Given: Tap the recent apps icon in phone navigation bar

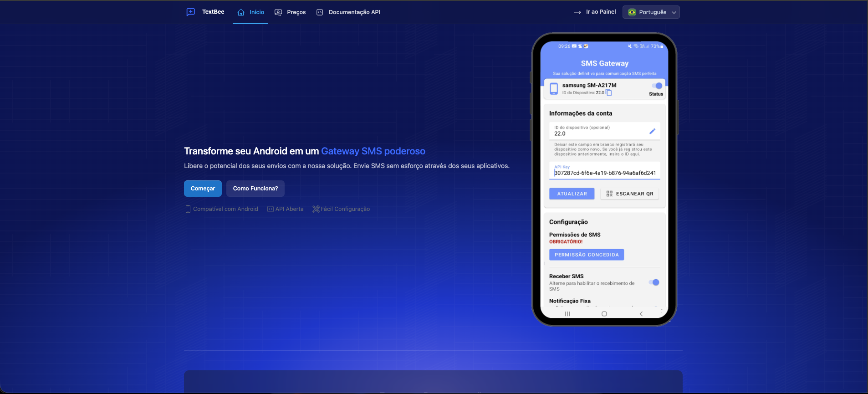Looking at the screenshot, I should (567, 314).
